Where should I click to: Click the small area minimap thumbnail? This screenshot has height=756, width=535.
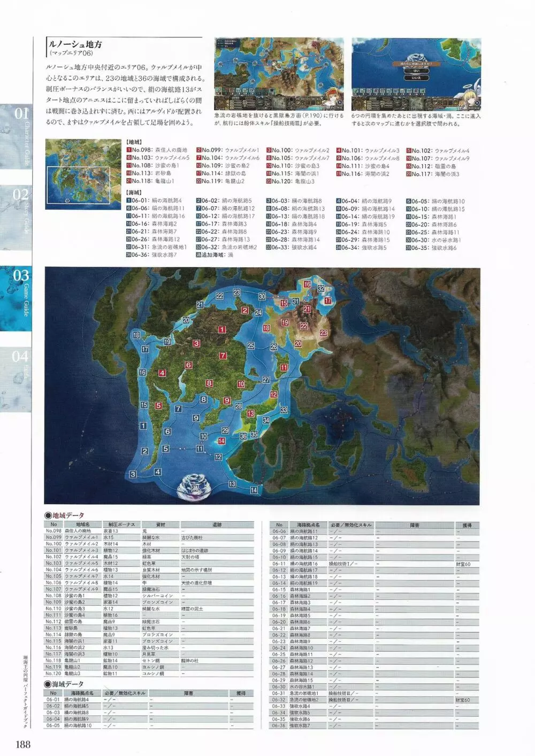click(83, 172)
